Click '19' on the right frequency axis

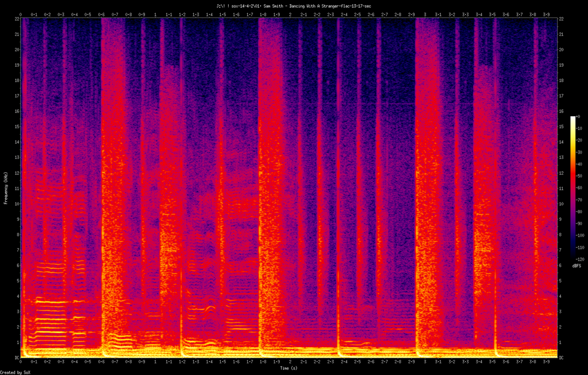[x=562, y=65]
